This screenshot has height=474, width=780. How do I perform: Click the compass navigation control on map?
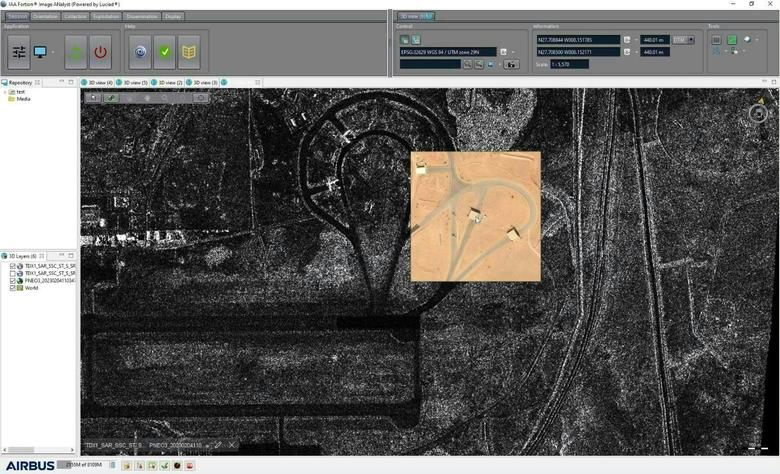point(759,113)
